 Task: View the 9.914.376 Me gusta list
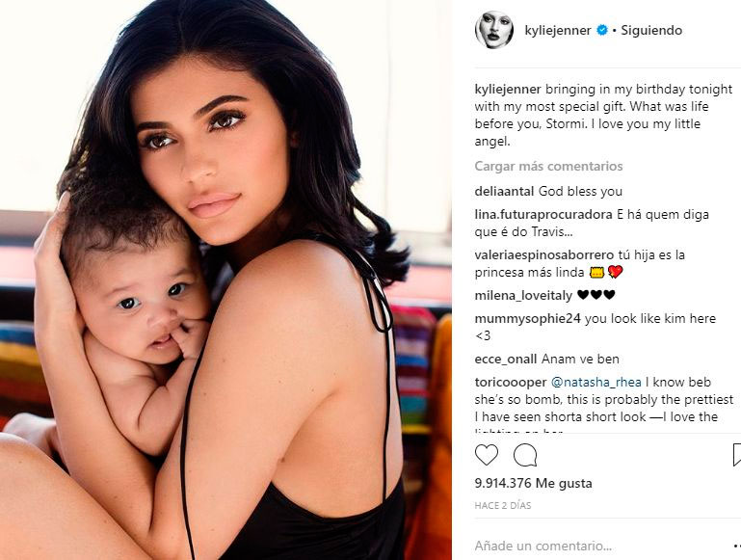coord(533,483)
